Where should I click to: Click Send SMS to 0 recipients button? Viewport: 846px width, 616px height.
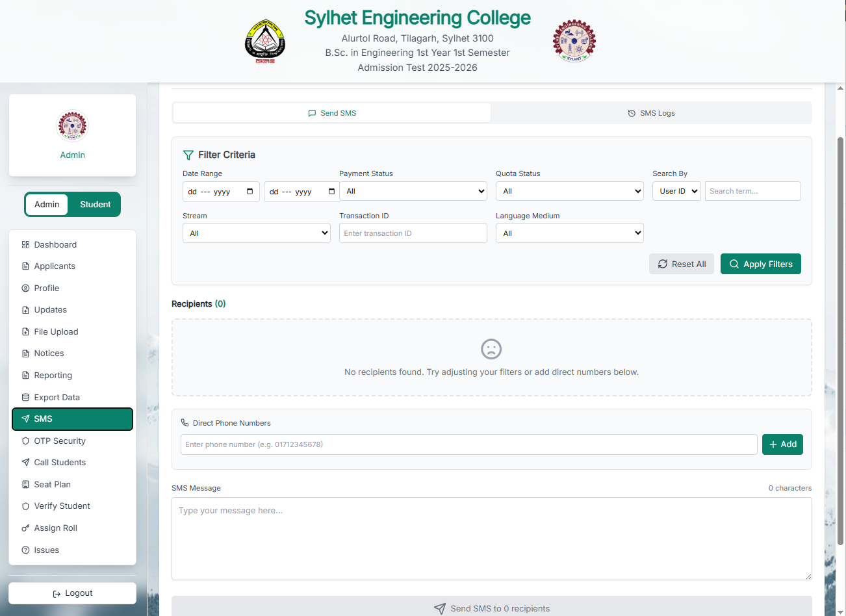(491, 608)
